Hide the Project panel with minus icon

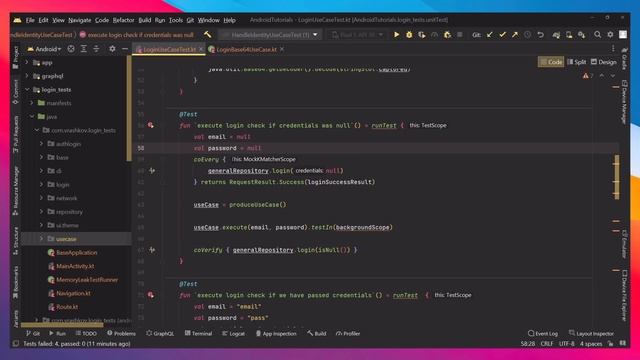click(x=125, y=49)
